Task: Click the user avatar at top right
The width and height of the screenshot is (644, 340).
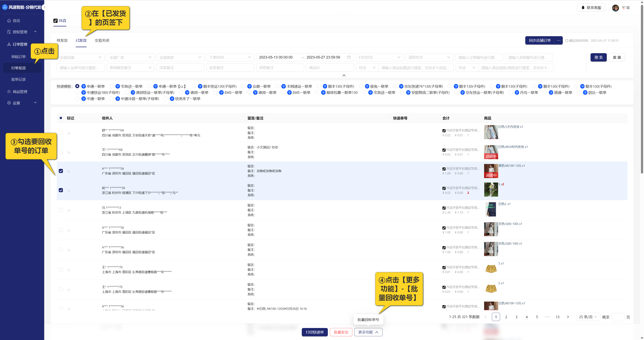Action: [615, 8]
